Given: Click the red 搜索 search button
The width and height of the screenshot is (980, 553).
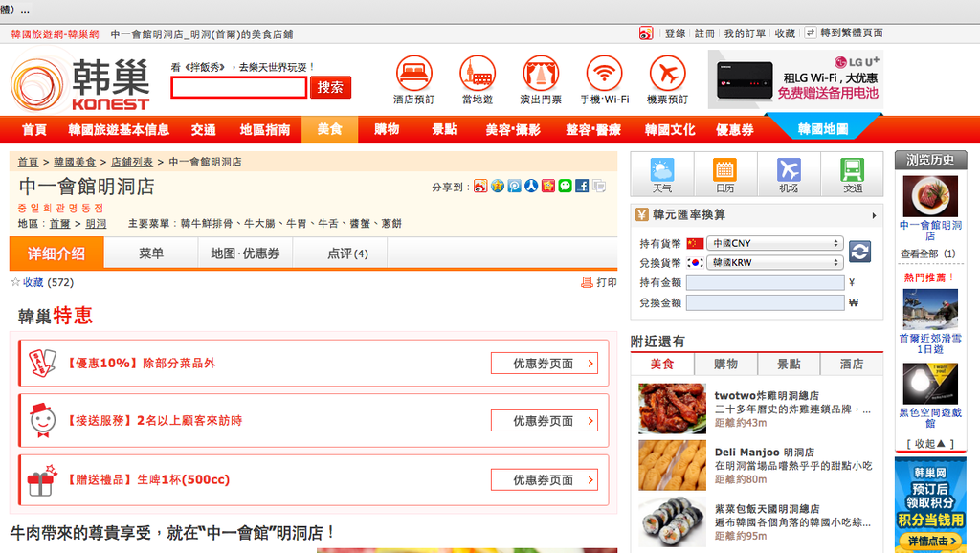Looking at the screenshot, I should click(x=330, y=87).
